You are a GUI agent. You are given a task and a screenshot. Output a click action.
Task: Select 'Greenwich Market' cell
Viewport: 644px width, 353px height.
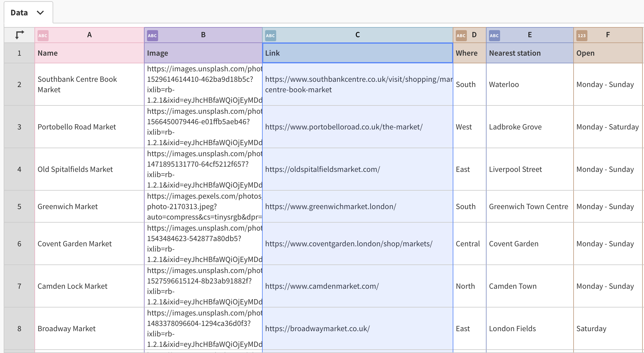point(89,207)
